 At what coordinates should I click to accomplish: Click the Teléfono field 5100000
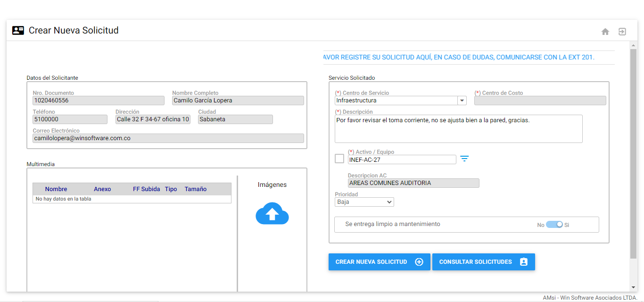pos(70,119)
